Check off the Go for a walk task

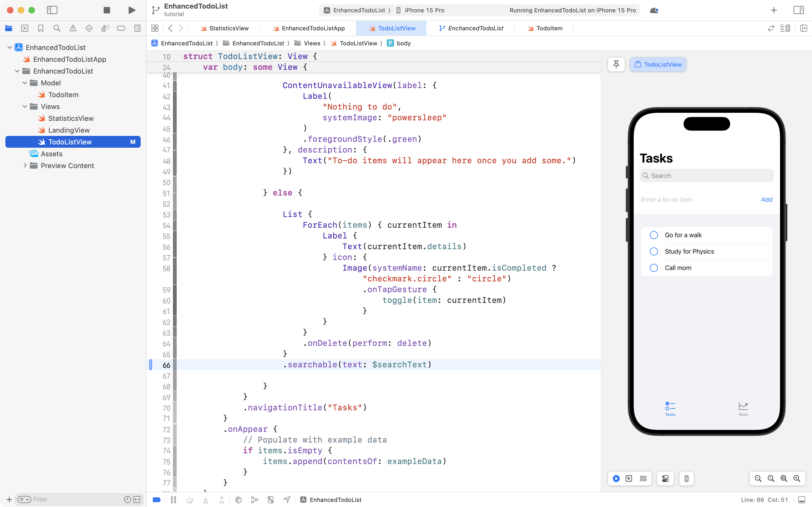(654, 235)
